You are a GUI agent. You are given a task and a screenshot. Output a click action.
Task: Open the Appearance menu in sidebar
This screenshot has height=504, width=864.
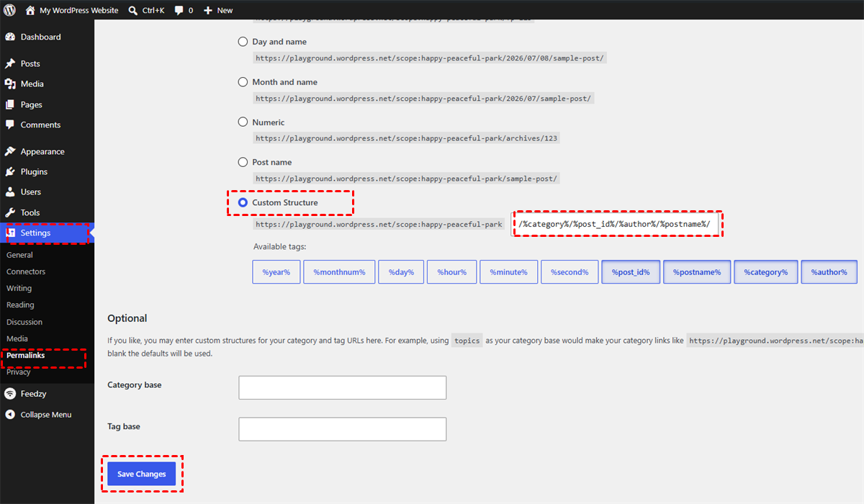pyautogui.click(x=42, y=151)
